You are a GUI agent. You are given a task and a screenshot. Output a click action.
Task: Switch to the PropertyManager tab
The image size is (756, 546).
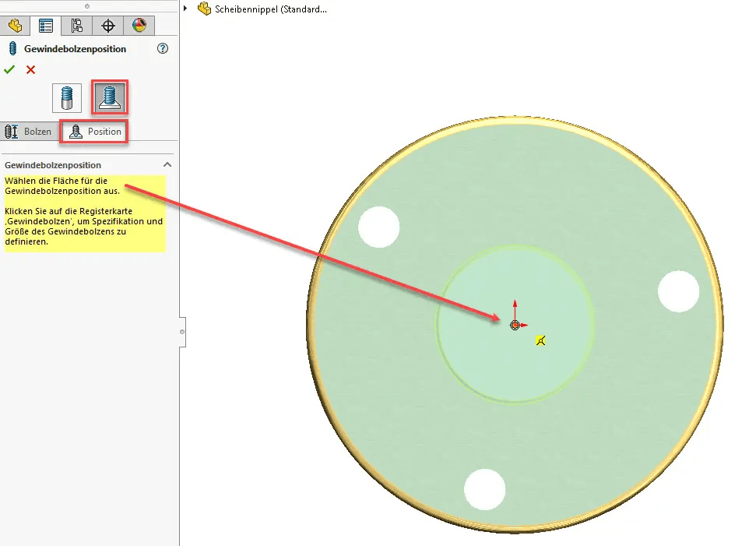(x=46, y=26)
